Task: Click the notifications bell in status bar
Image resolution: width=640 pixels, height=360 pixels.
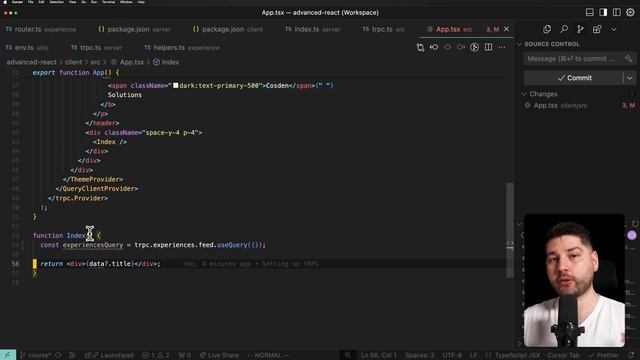Action: coord(631,355)
